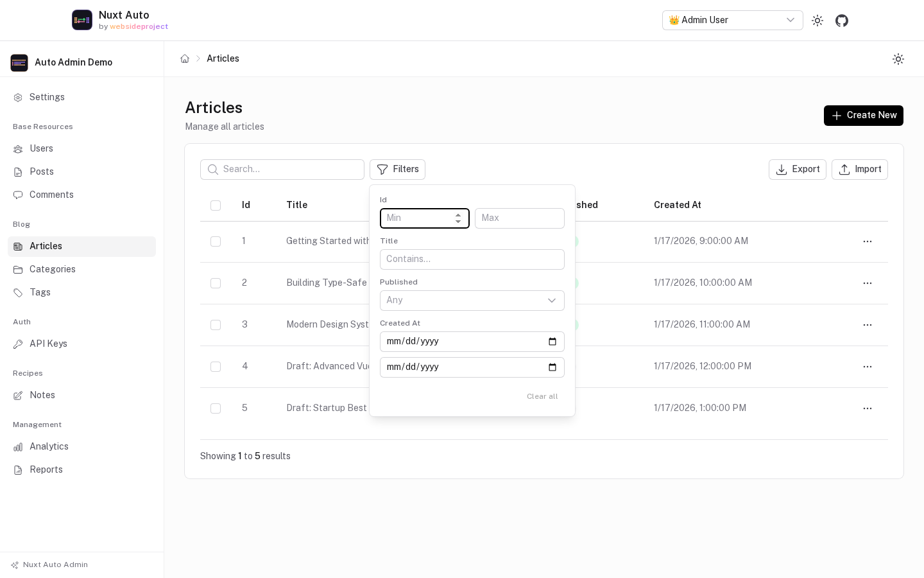The image size is (924, 578).
Task: Expand the Published filter Any dropdown
Action: 472,301
